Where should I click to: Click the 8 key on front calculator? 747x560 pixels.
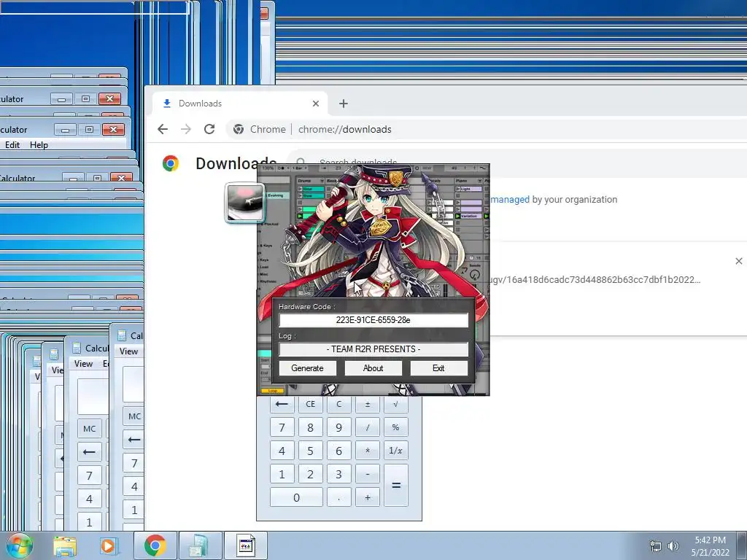(x=310, y=427)
